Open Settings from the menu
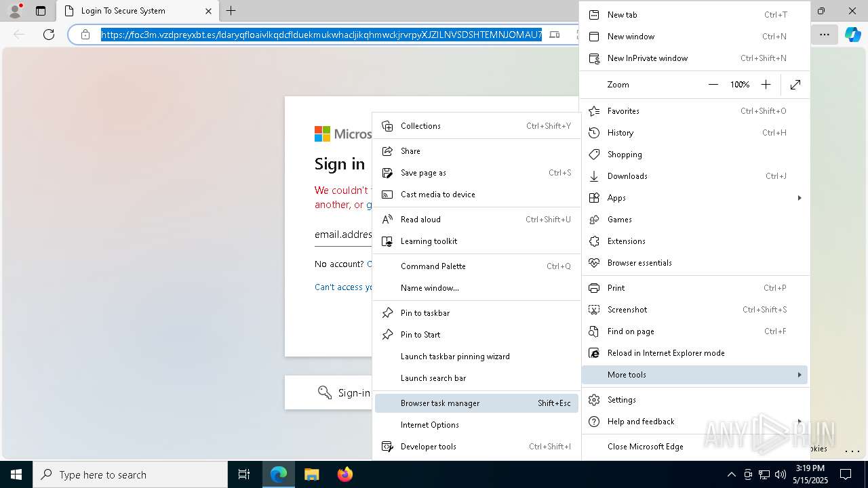Viewport: 868px width, 488px height. [x=695, y=400]
